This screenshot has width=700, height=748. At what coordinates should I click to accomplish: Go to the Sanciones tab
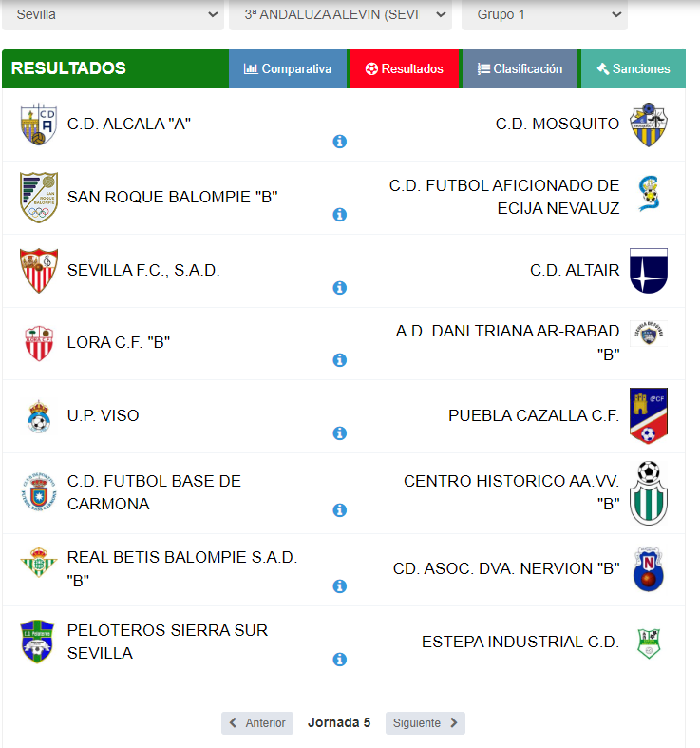634,68
